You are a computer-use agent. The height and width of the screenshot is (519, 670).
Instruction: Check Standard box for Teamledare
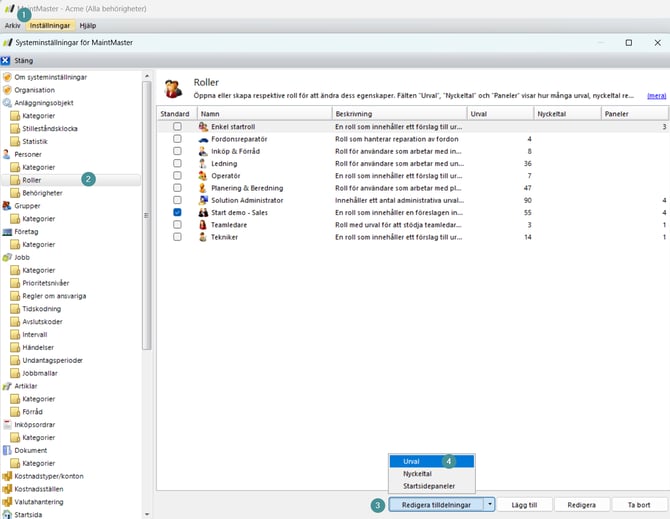coord(177,225)
